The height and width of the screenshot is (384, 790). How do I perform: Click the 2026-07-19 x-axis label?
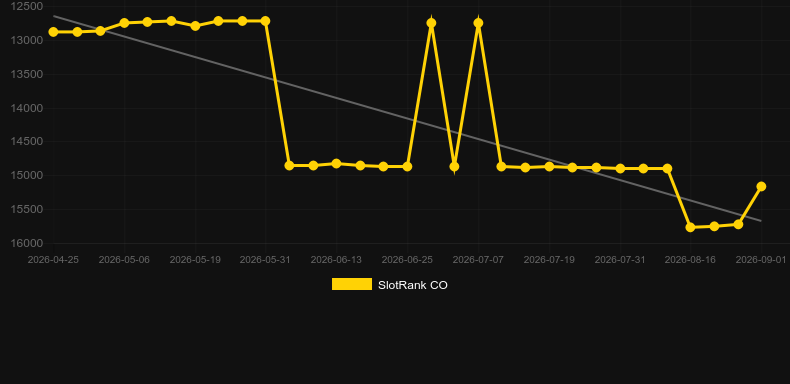[549, 260]
